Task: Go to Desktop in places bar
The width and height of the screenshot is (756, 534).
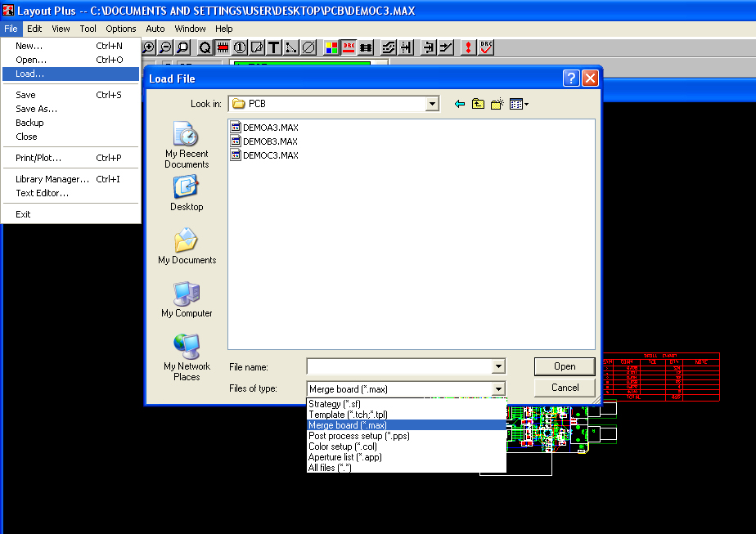Action: 187,193
